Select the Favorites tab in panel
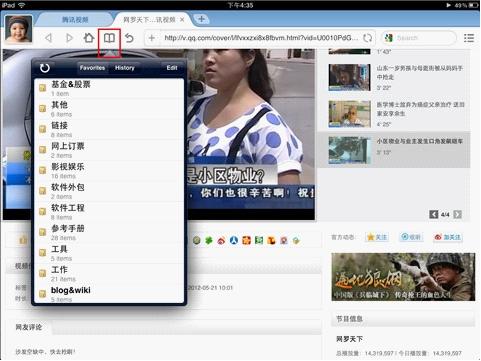The width and height of the screenshot is (481, 361). click(92, 68)
